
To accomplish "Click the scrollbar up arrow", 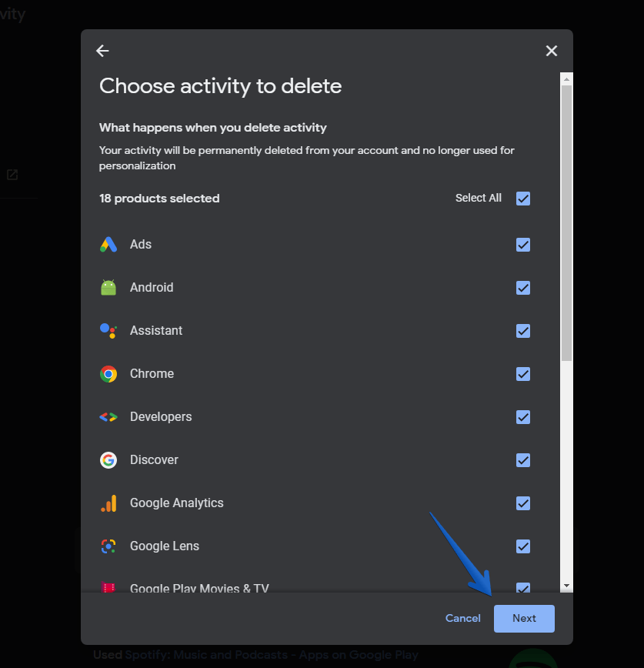I will tap(566, 78).
